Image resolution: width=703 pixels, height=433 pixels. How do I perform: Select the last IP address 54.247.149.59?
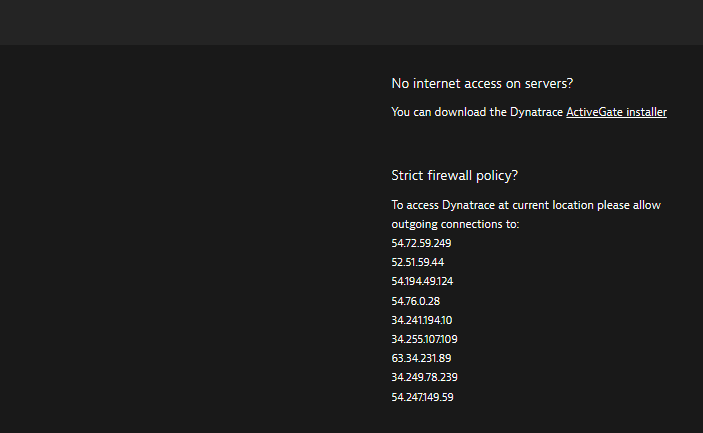[x=422, y=397]
